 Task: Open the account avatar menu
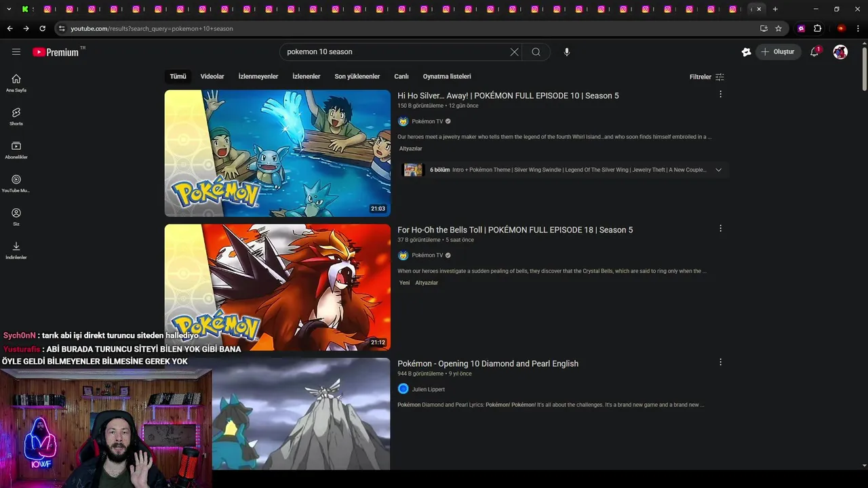(x=840, y=52)
